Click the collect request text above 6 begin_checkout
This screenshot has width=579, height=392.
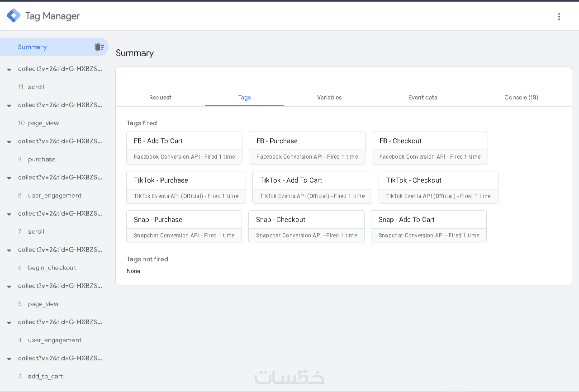(x=60, y=250)
